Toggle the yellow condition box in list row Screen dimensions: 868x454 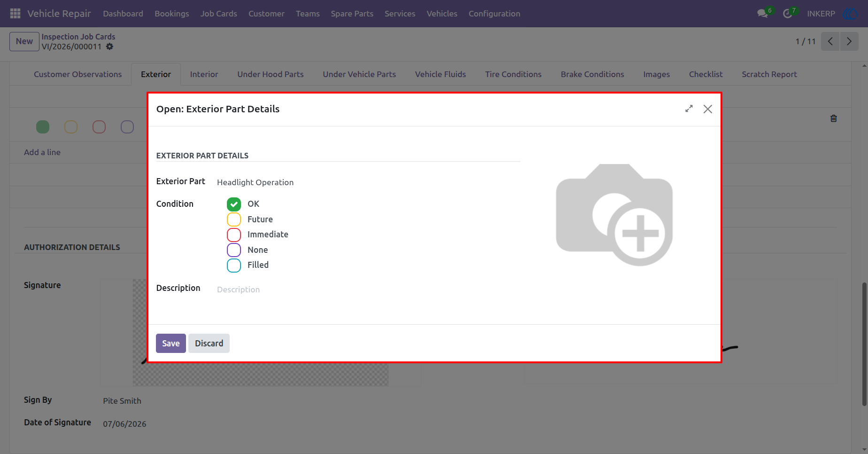coord(71,127)
